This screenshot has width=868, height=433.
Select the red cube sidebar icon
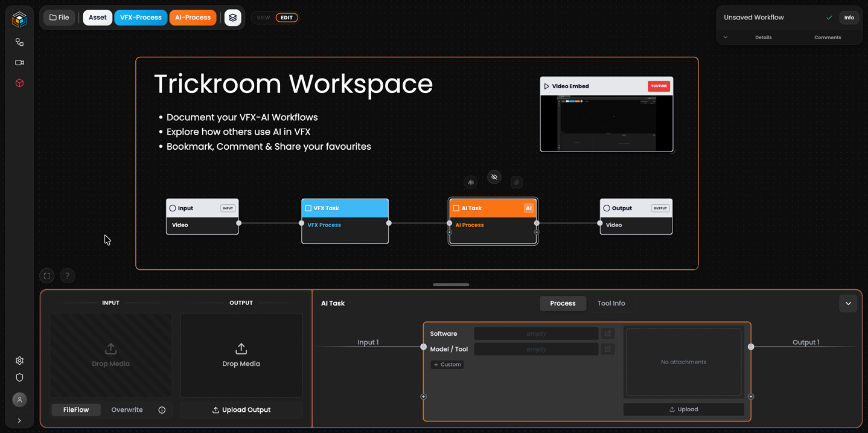click(19, 83)
